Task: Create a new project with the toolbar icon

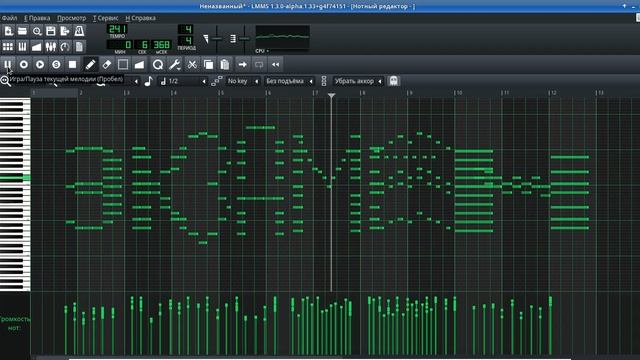Action: pyautogui.click(x=8, y=31)
